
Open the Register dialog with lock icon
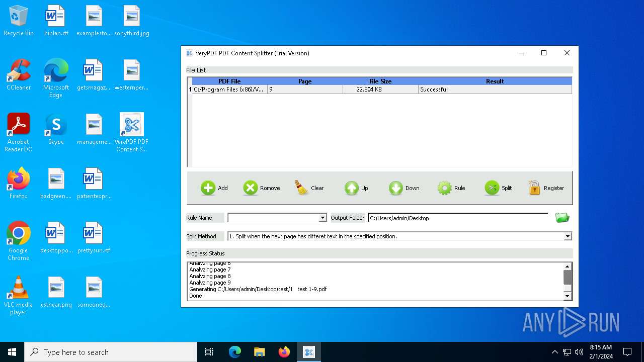546,188
